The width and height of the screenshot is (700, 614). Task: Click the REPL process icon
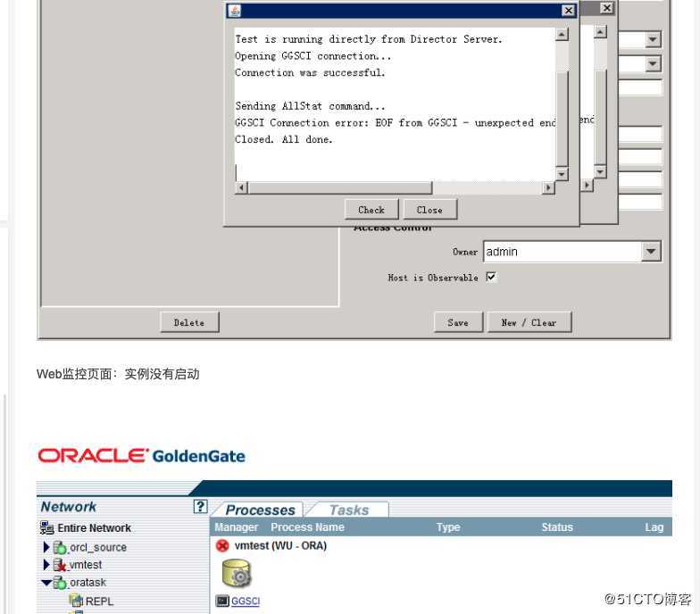click(x=77, y=601)
